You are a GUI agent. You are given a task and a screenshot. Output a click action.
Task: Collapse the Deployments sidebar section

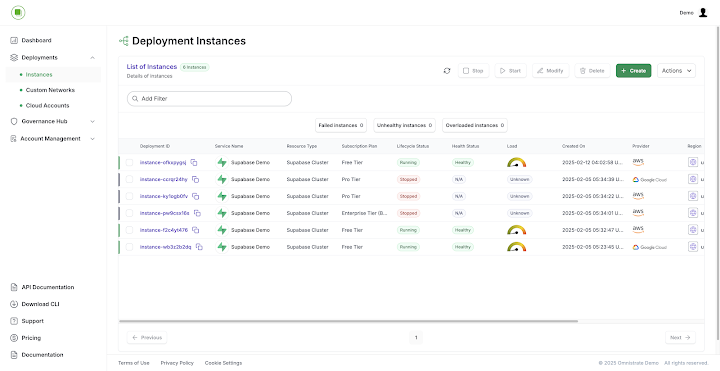point(92,58)
